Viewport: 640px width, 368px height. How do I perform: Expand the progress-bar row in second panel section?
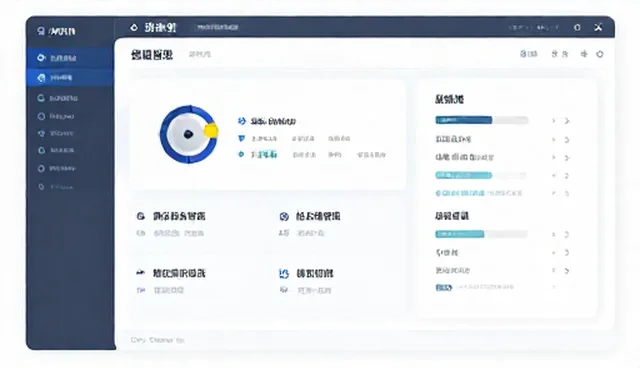(x=567, y=235)
